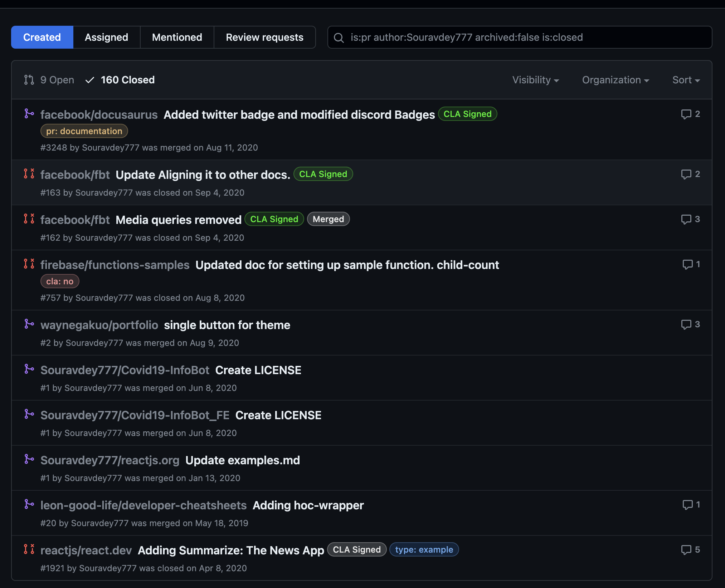Open comments on 'Adding hoc-wrapper' PR
Image resolution: width=725 pixels, height=588 pixels.
point(691,505)
